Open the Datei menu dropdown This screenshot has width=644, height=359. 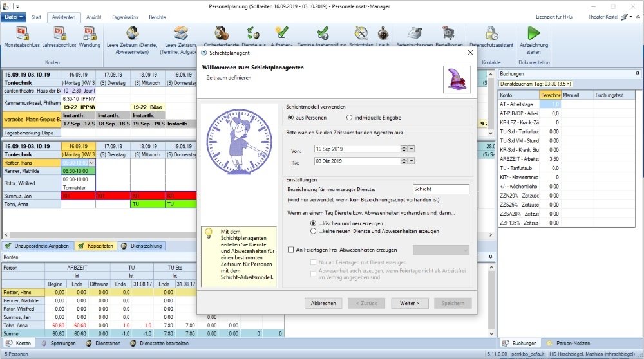click(x=14, y=17)
